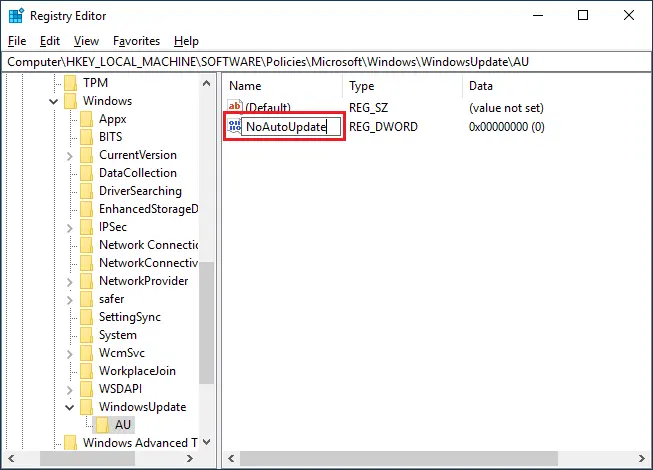Viewport: 653px width, 470px height.
Task: Open the View menu
Action: pos(86,41)
